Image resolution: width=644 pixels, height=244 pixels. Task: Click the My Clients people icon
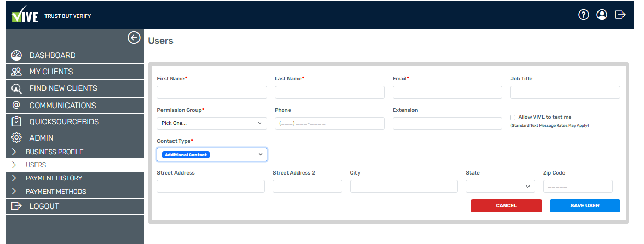[x=17, y=72]
